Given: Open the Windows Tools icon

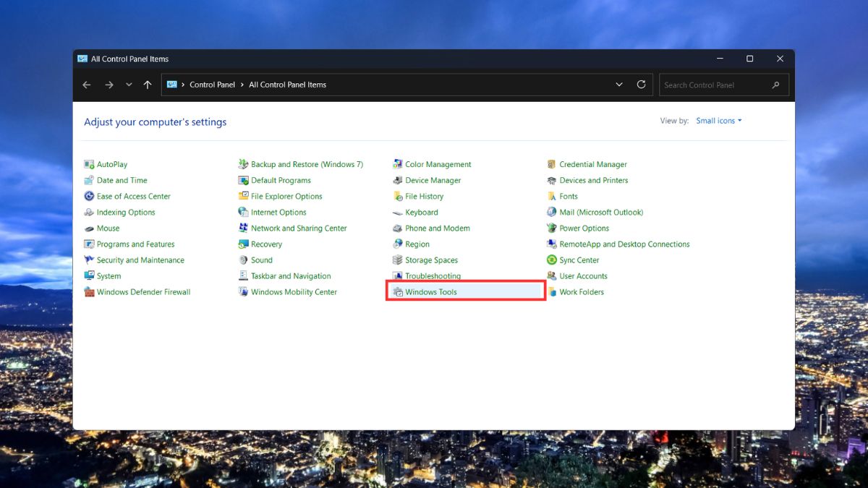Looking at the screenshot, I should coord(398,292).
